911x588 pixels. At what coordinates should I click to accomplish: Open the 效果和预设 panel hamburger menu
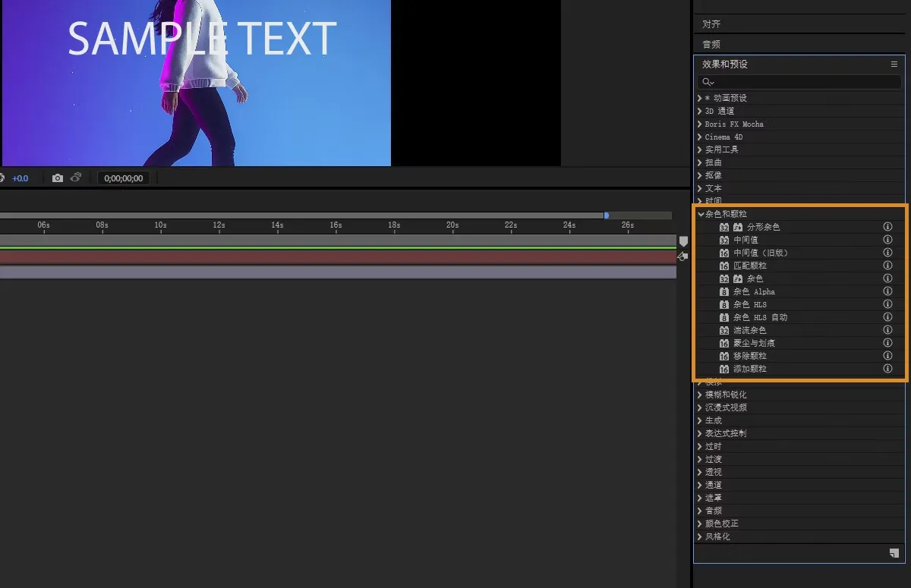pyautogui.click(x=894, y=64)
